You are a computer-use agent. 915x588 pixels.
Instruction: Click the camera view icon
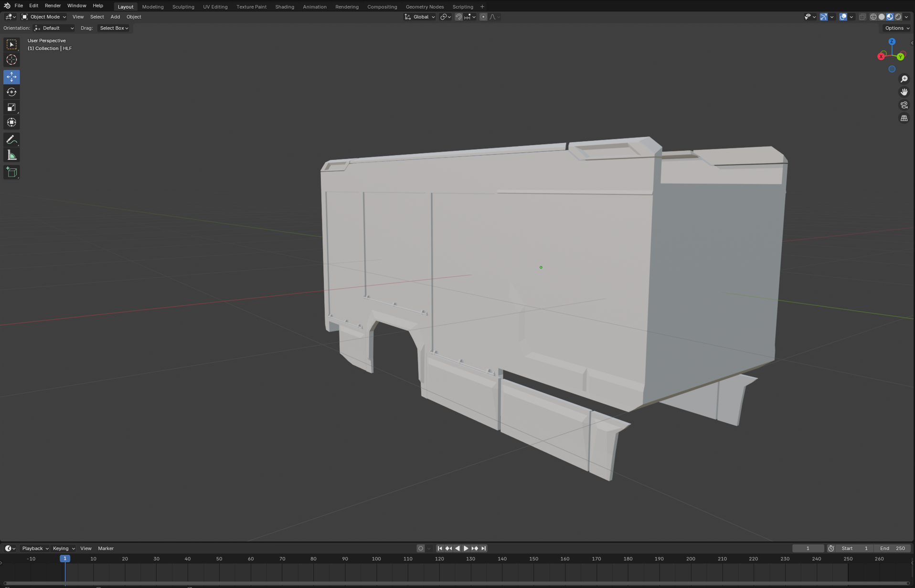pyautogui.click(x=904, y=105)
